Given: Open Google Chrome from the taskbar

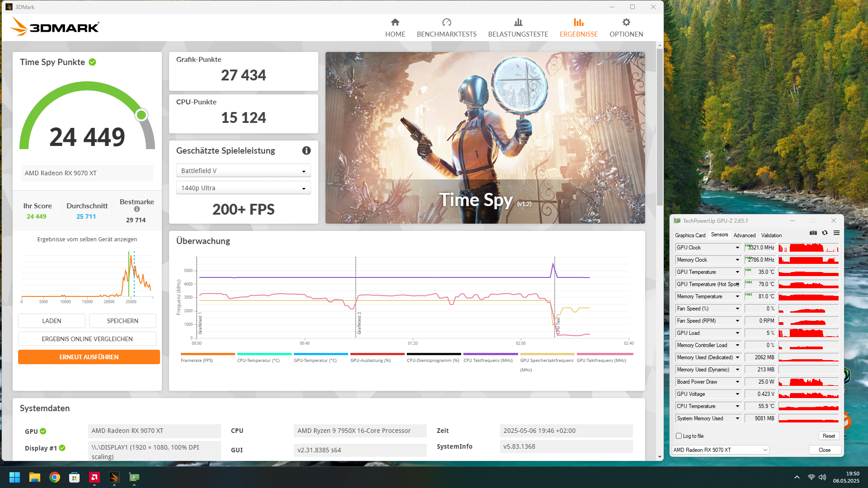Looking at the screenshot, I should (x=55, y=477).
